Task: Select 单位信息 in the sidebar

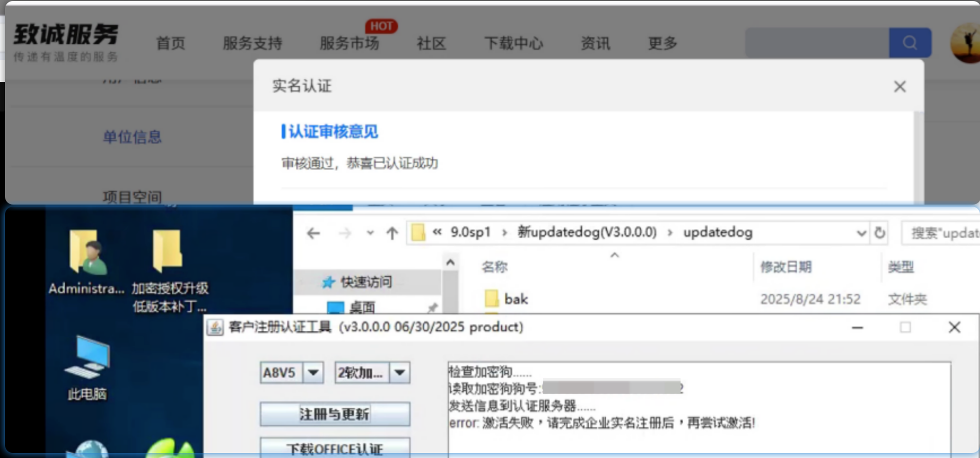Action: click(132, 137)
